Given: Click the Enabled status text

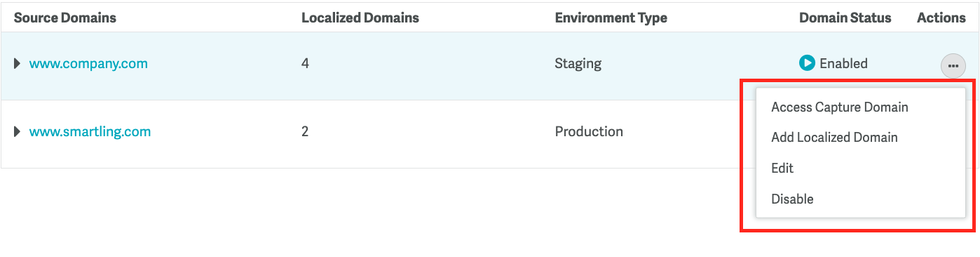Looking at the screenshot, I should coord(843,64).
